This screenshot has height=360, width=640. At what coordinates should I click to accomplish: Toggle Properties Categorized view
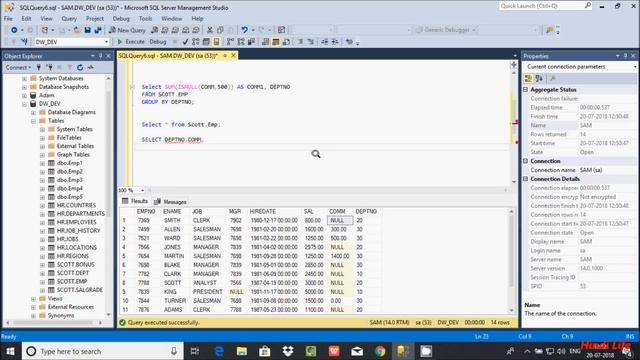click(529, 78)
